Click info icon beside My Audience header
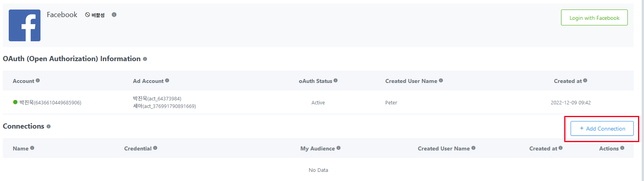This screenshot has width=644, height=181. click(x=338, y=148)
